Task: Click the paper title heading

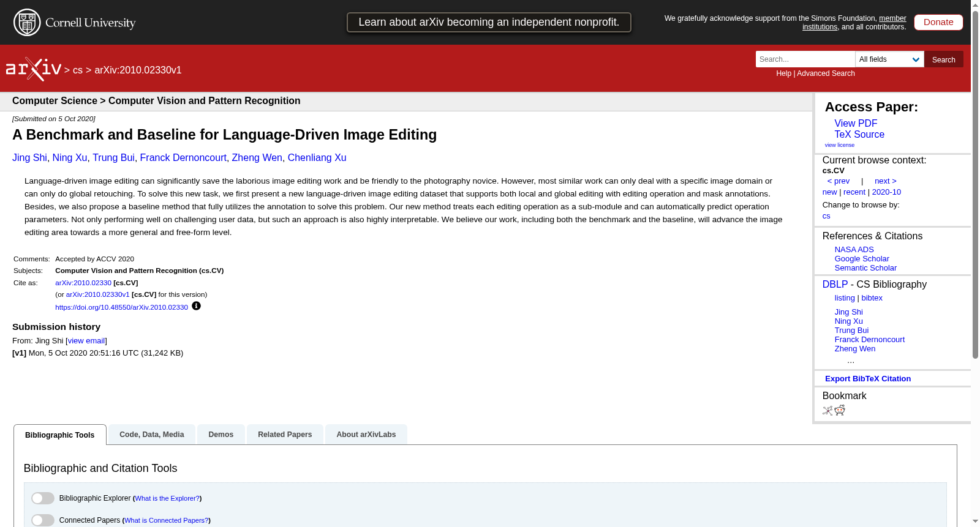Action: click(x=224, y=135)
